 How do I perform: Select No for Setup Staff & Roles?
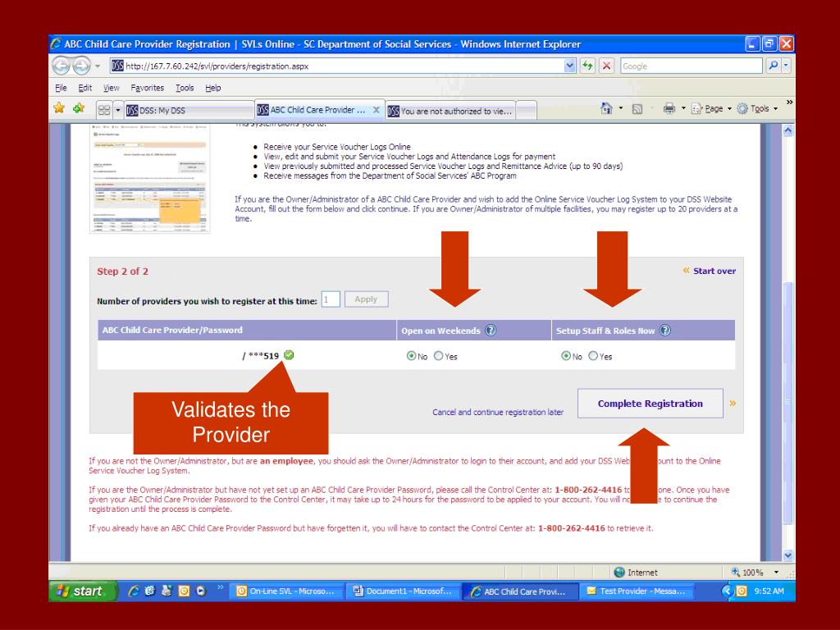tap(566, 356)
